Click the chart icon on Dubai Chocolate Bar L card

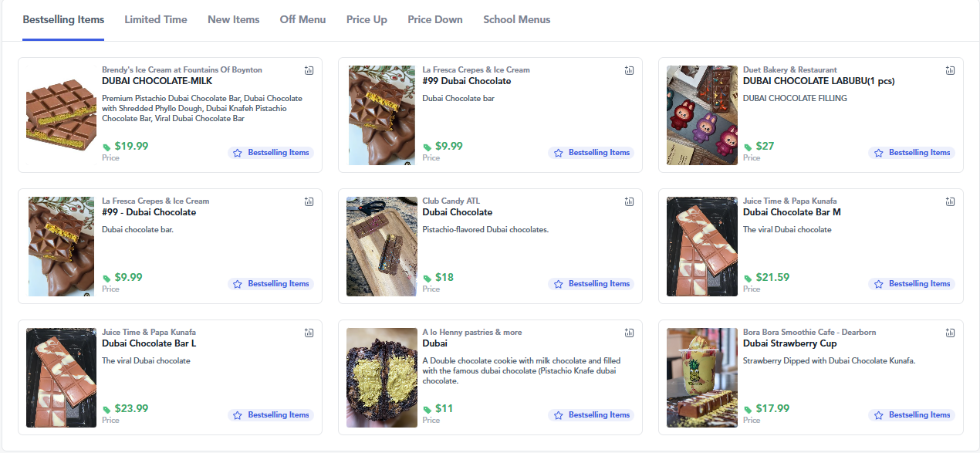(309, 333)
